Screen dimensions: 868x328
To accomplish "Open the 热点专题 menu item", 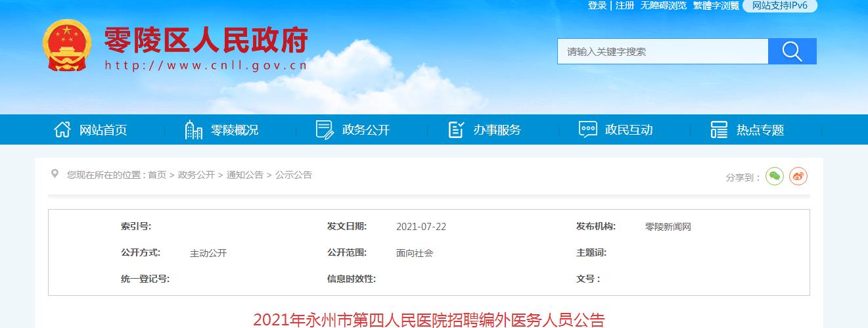I will click(x=760, y=130).
